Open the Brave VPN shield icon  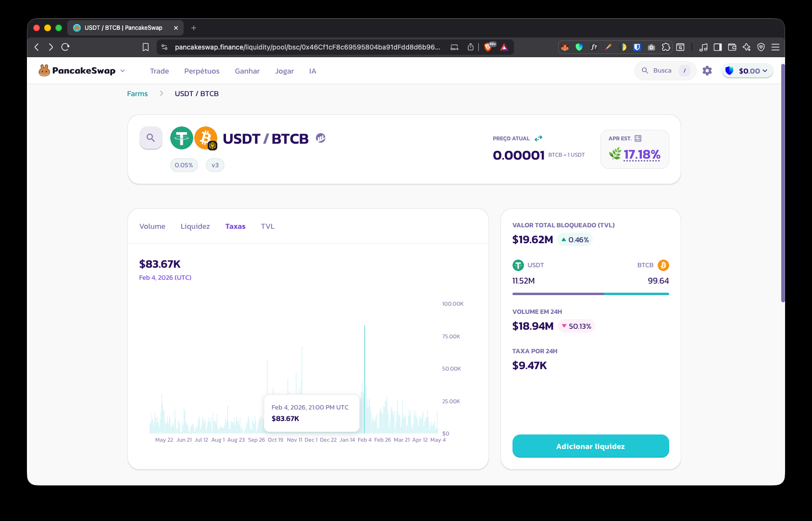click(761, 47)
